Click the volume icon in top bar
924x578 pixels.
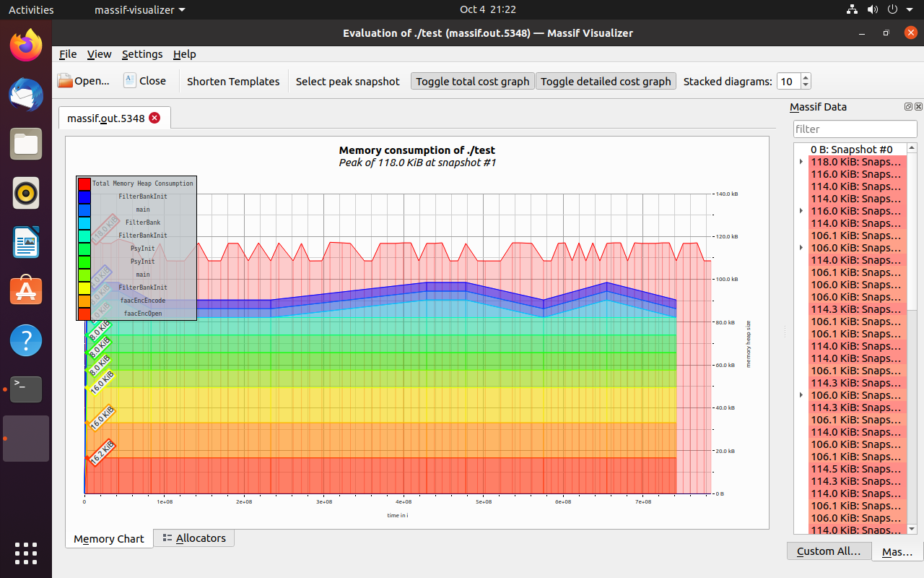tap(872, 9)
